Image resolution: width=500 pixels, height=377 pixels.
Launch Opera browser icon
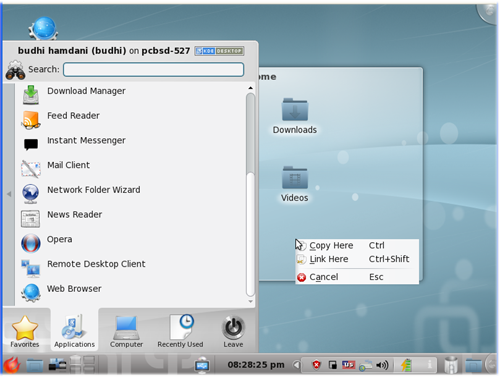click(31, 243)
